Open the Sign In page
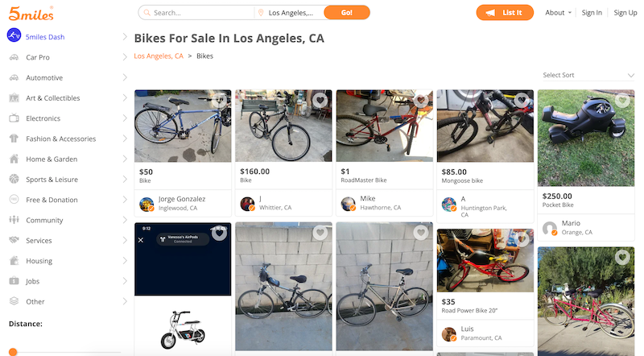The height and width of the screenshot is (356, 644). click(592, 13)
